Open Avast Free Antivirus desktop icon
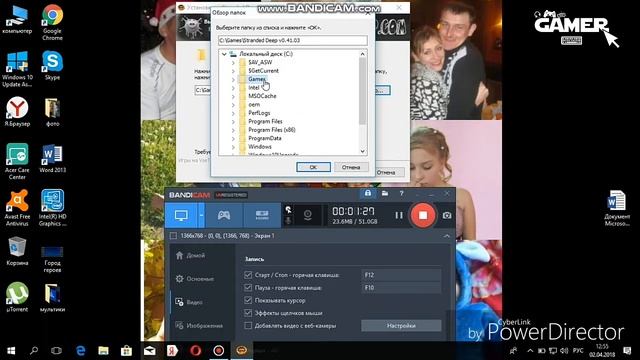 pyautogui.click(x=17, y=208)
